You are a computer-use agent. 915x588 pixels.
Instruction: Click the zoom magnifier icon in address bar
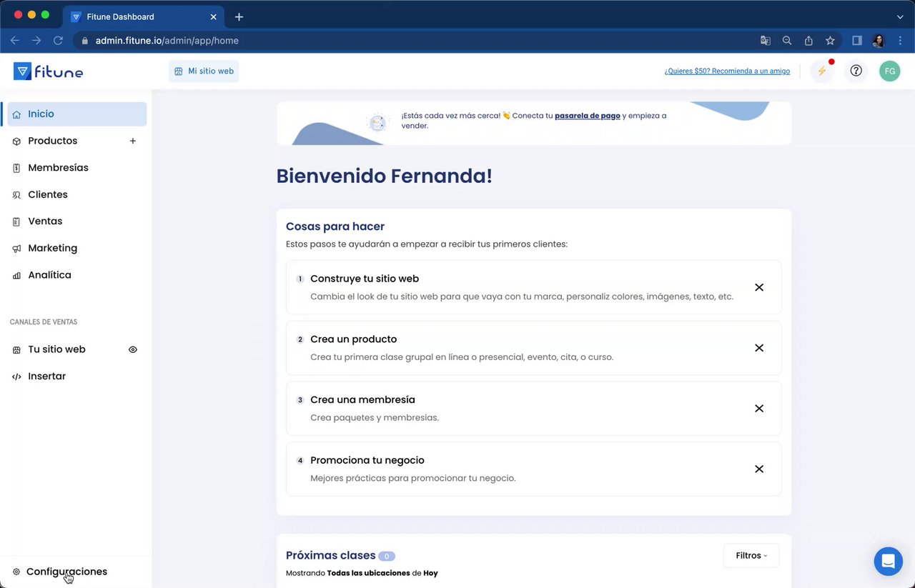click(x=787, y=41)
